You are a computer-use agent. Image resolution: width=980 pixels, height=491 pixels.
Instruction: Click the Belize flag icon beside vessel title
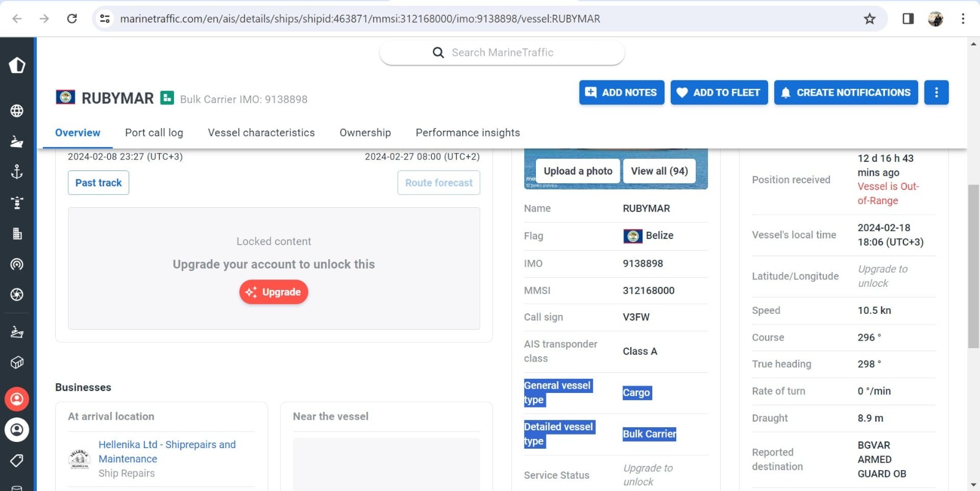point(66,97)
